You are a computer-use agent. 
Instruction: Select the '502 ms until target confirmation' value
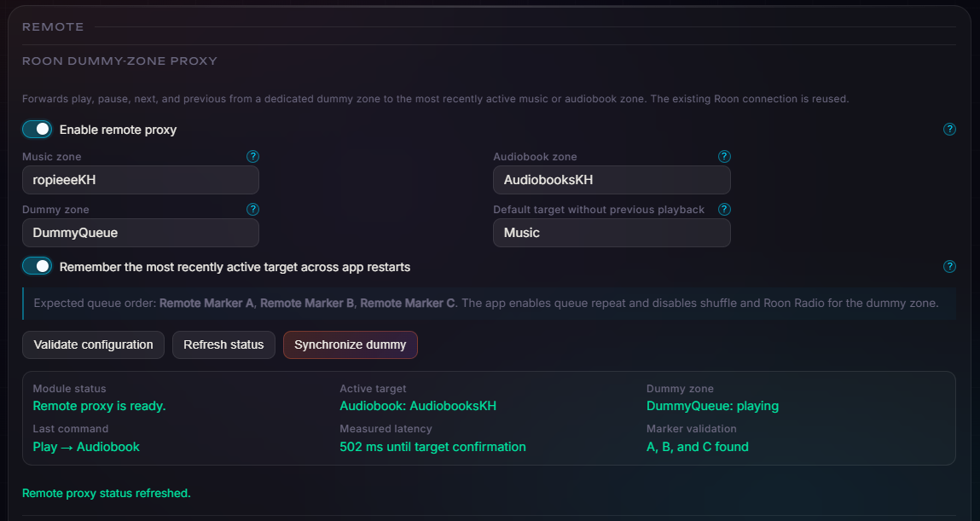pos(432,447)
